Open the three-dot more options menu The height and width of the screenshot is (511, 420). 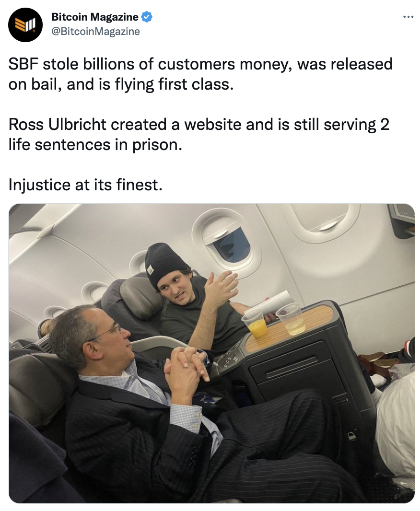tap(408, 16)
